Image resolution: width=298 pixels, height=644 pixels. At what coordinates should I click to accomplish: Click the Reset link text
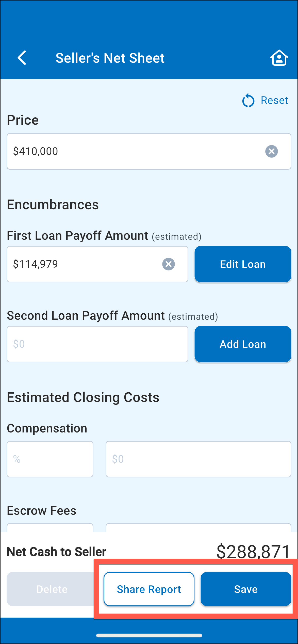pyautogui.click(x=274, y=101)
